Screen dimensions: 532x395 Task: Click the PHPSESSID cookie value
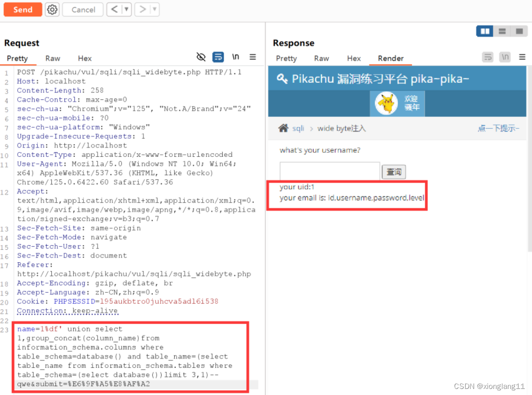[x=159, y=301]
